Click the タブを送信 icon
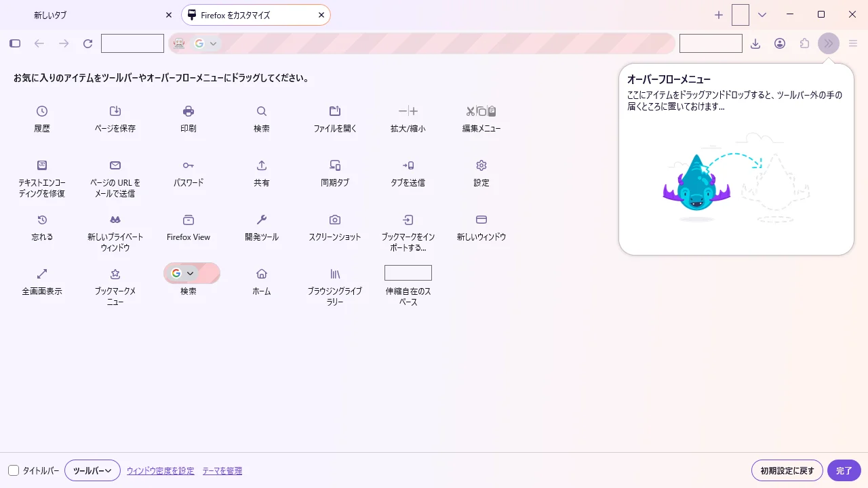 pos(408,165)
